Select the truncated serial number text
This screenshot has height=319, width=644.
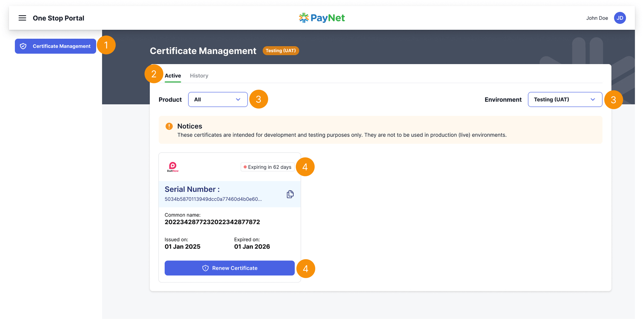click(213, 199)
